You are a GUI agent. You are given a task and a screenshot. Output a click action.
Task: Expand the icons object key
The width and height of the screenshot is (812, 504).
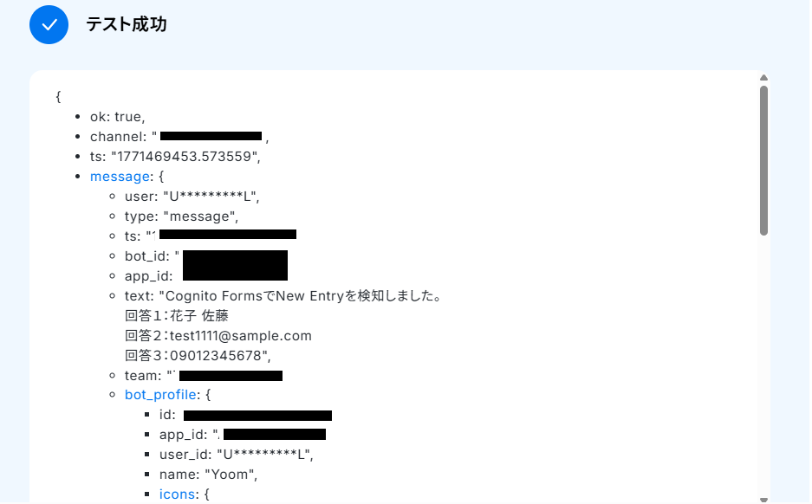[x=177, y=494]
